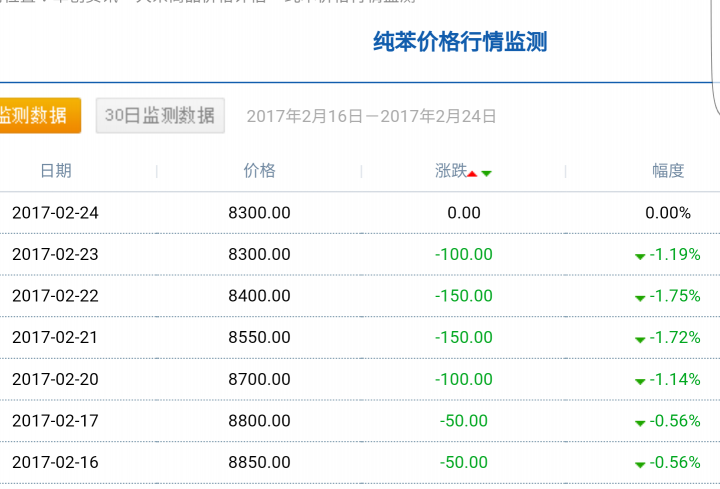Open the 30日监测数据 tab
This screenshot has height=489, width=720.
point(160,115)
